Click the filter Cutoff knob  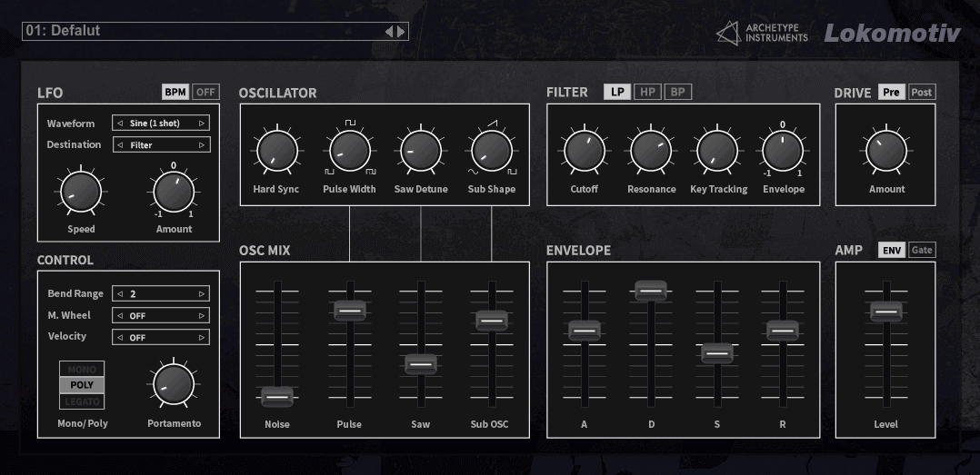tap(585, 151)
